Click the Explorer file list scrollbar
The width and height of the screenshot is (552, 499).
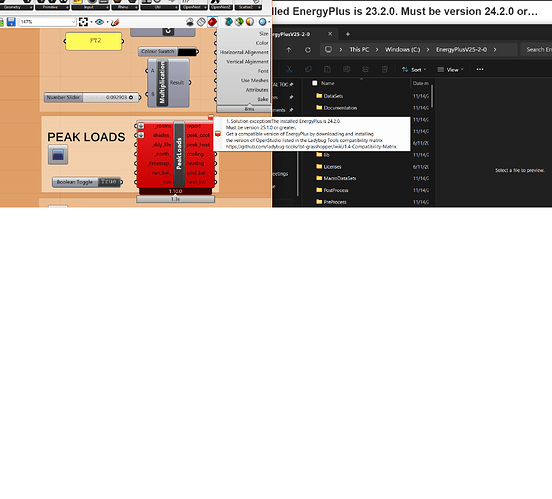(x=432, y=96)
